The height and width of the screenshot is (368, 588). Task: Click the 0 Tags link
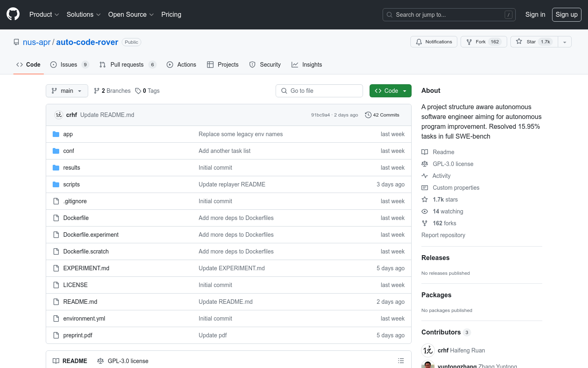click(147, 91)
